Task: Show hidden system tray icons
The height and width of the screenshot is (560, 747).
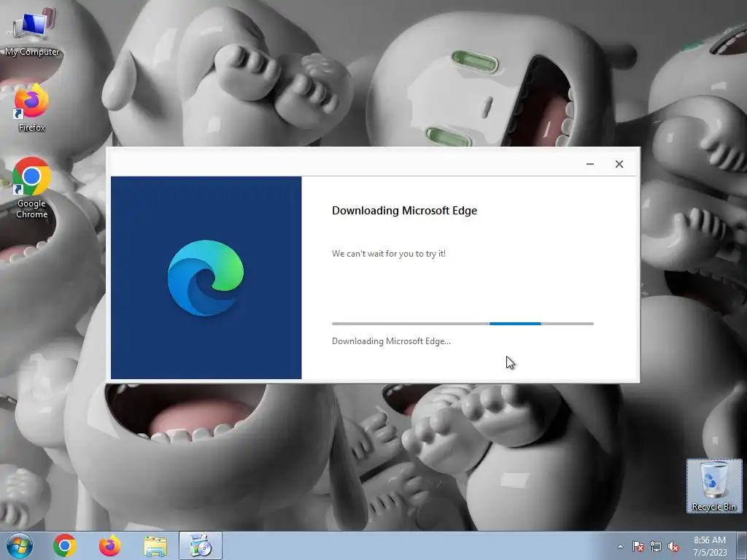Action: coord(620,547)
